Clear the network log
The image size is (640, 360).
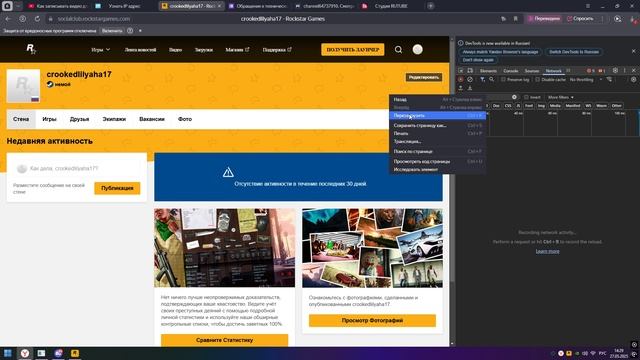[470, 80]
